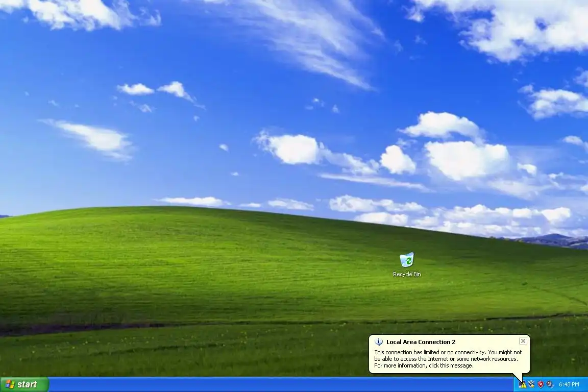Click the VirtualBox cube tray icon
The height and width of the screenshot is (392, 588).
tap(531, 384)
